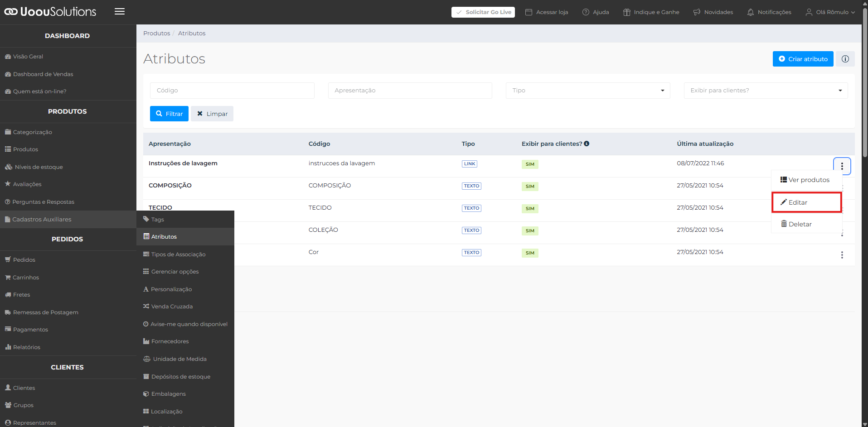Open Depósitos de estoque
868x427 pixels.
(185, 377)
